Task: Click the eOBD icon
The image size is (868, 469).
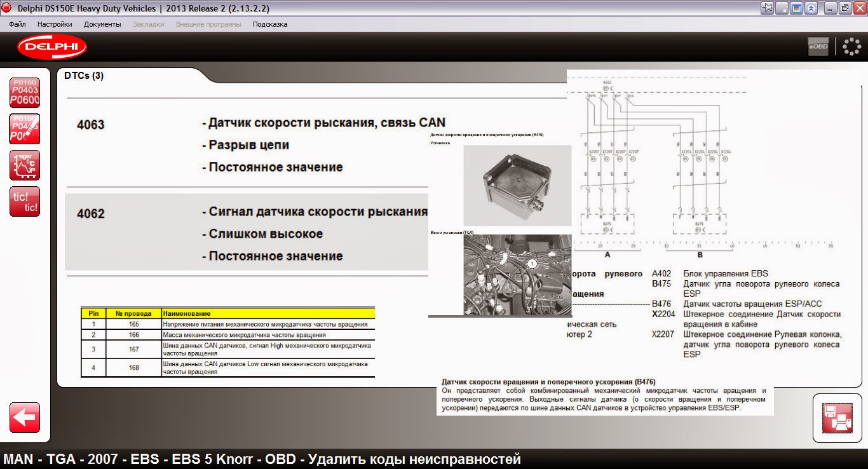Action: click(818, 46)
